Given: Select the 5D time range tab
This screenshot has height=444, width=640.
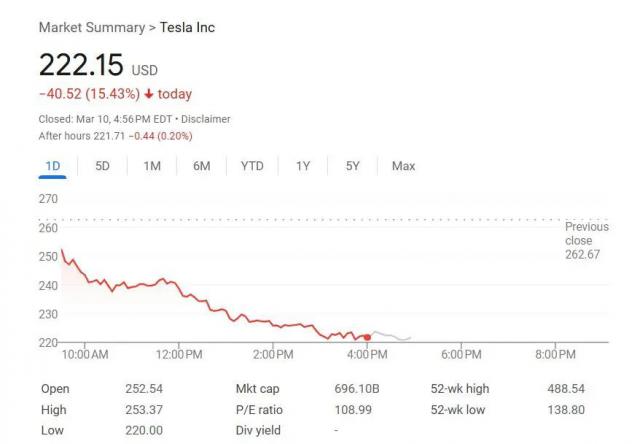Looking at the screenshot, I should [103, 166].
